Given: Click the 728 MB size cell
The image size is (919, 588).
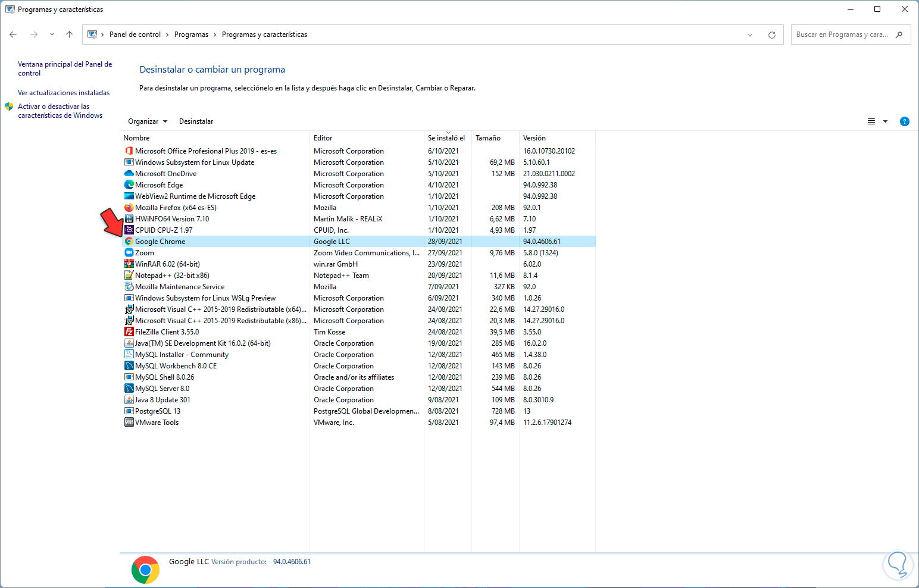Looking at the screenshot, I should pos(503,411).
